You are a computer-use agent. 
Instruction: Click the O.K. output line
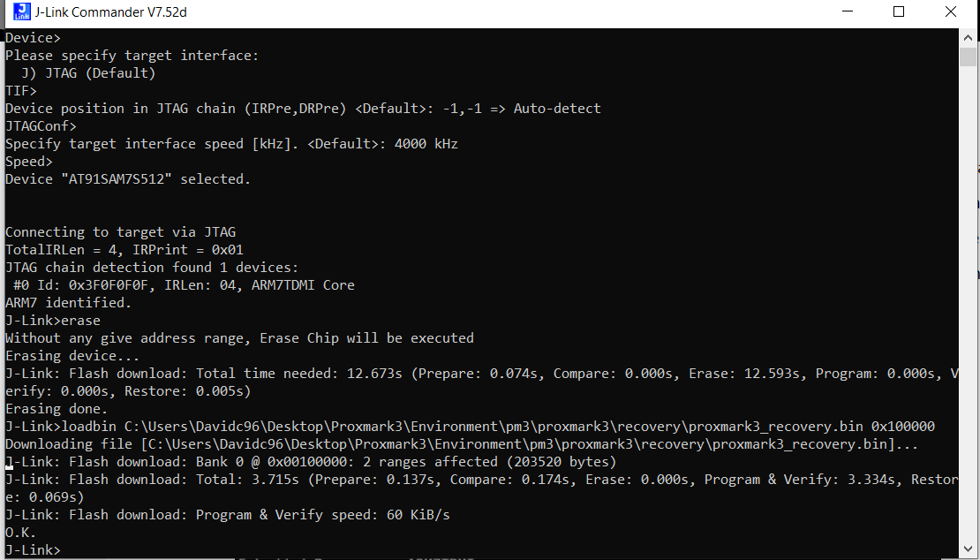20,533
